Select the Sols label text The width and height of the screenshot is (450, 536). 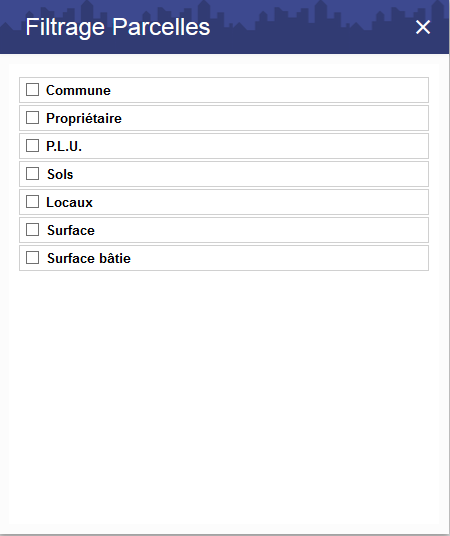60,175
